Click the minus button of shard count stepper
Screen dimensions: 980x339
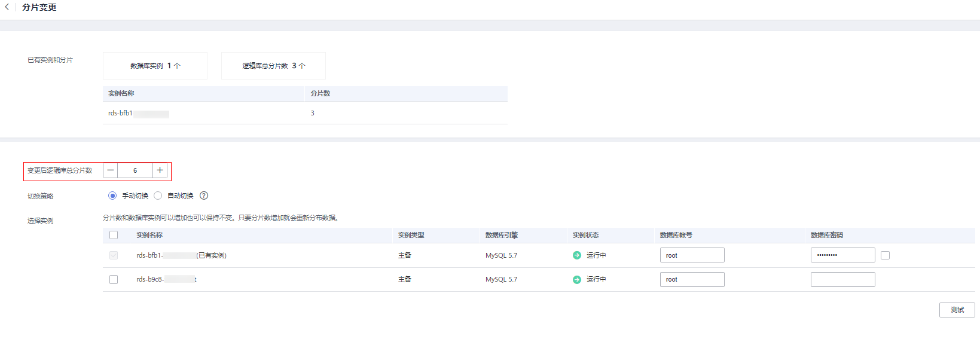111,170
